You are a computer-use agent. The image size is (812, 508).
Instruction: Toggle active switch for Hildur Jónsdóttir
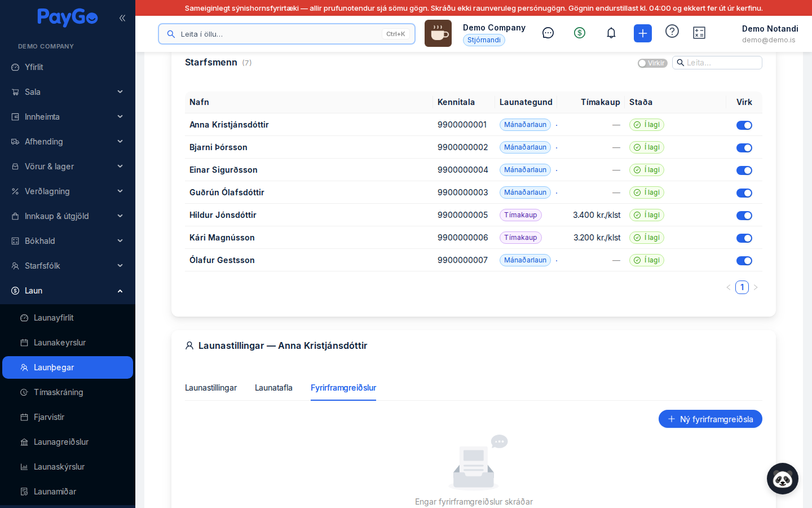coord(744,216)
